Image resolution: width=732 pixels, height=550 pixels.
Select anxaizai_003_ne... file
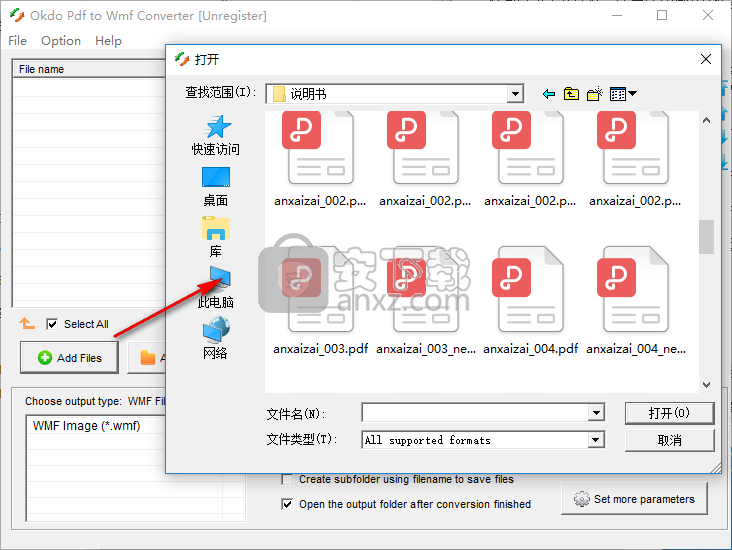coord(425,301)
